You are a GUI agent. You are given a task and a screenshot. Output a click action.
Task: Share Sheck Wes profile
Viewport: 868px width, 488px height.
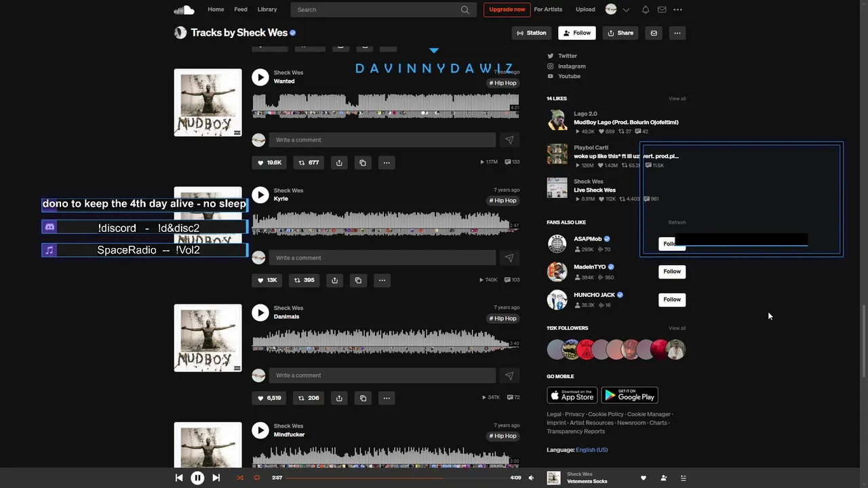620,33
